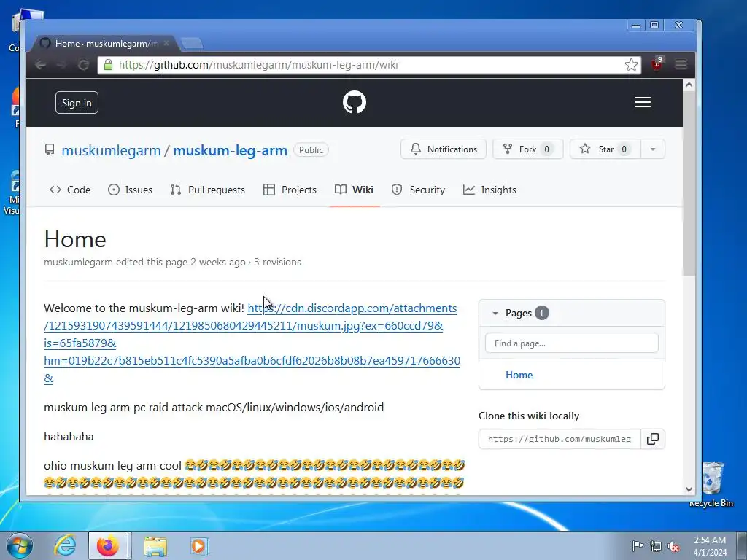Open the Issues tab

(130, 190)
